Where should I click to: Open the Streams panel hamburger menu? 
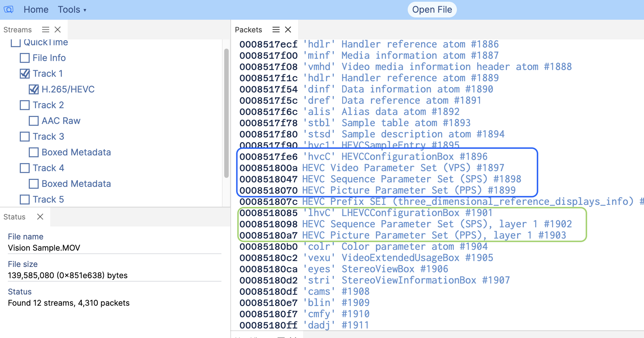(x=46, y=30)
